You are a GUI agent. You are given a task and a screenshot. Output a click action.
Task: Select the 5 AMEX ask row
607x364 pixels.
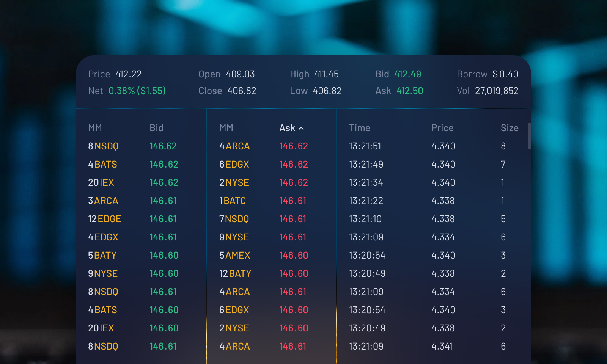271,255
